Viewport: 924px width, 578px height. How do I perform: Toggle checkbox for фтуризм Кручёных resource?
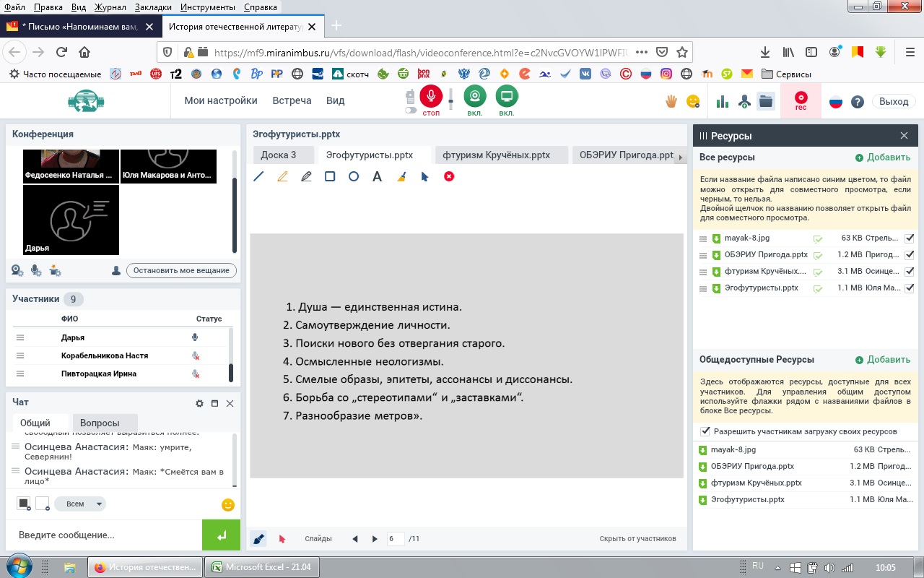coord(910,271)
